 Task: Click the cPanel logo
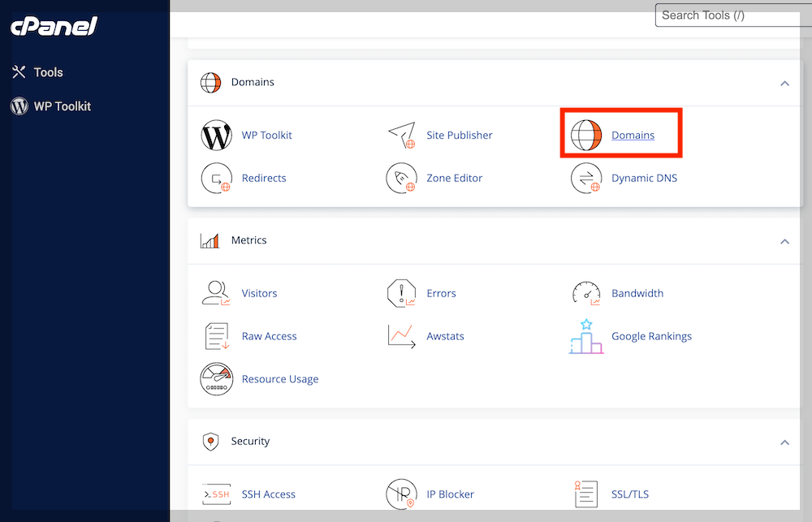click(x=54, y=26)
